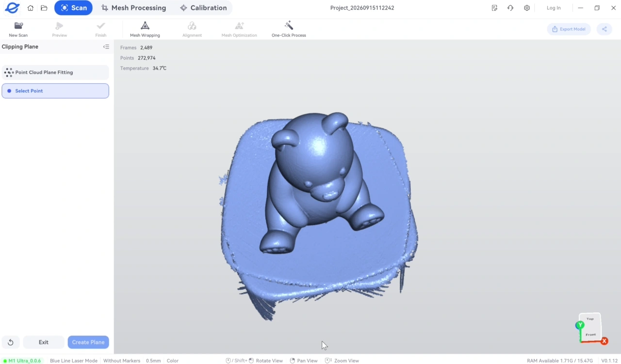The width and height of the screenshot is (621, 364).
Task: Click the Pan View hint
Action: pos(304,361)
